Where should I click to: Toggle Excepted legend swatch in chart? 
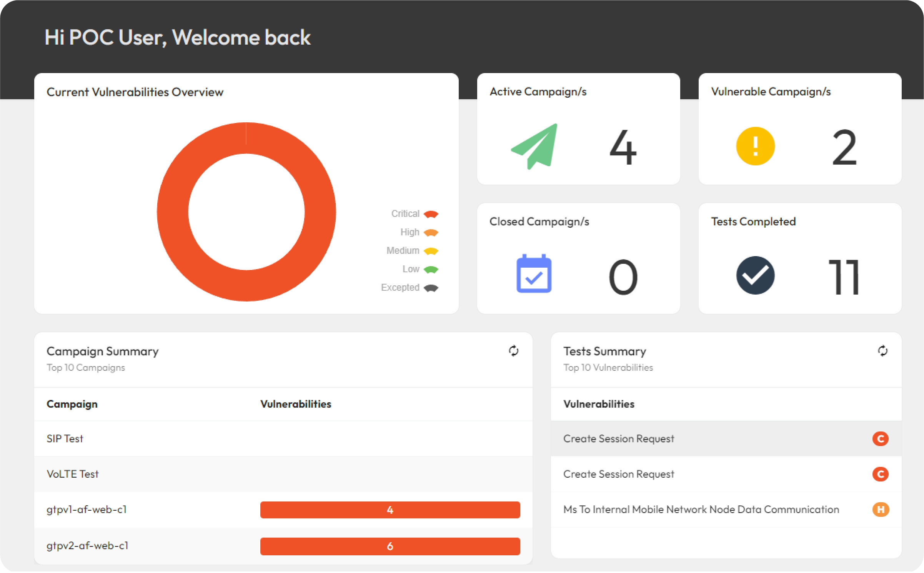pos(431,288)
